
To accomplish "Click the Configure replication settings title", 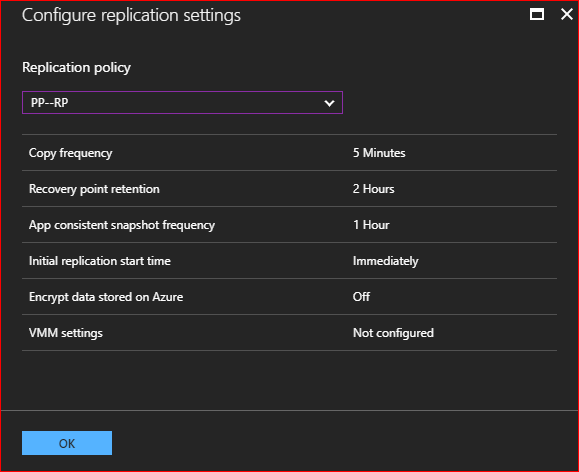I will 131,16.
